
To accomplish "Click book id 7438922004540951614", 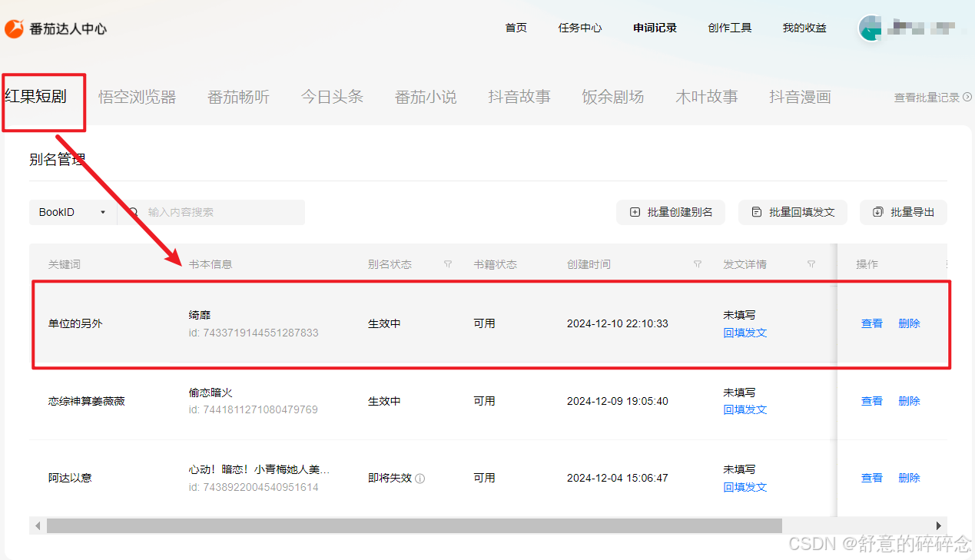I will coord(254,487).
